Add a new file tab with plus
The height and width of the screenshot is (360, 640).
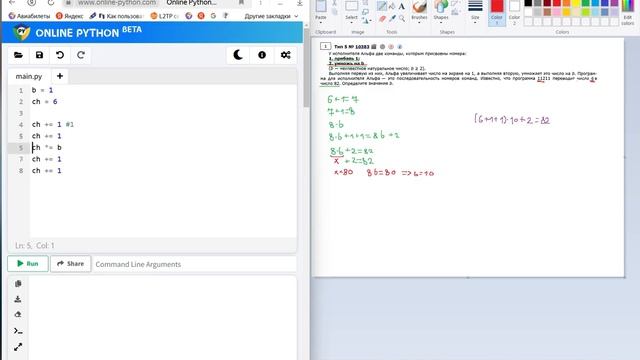[x=60, y=76]
